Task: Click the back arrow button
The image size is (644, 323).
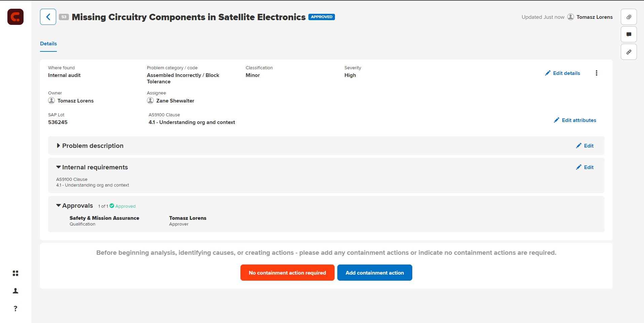Action: [48, 17]
